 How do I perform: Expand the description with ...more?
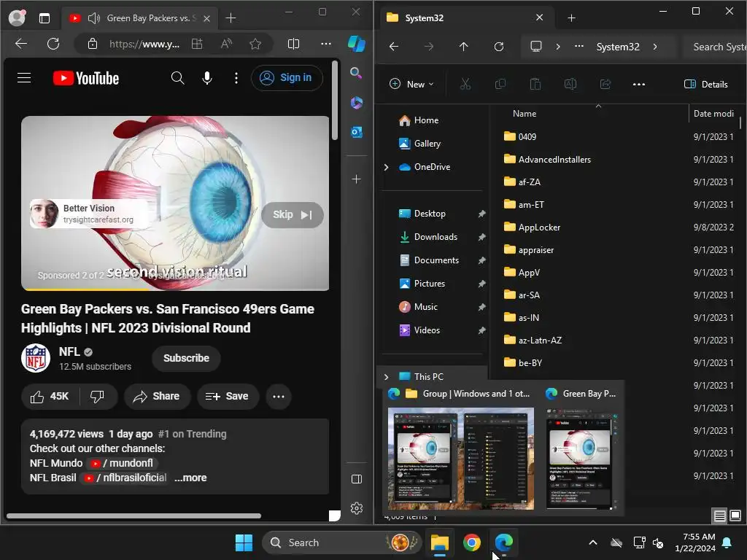coord(190,478)
